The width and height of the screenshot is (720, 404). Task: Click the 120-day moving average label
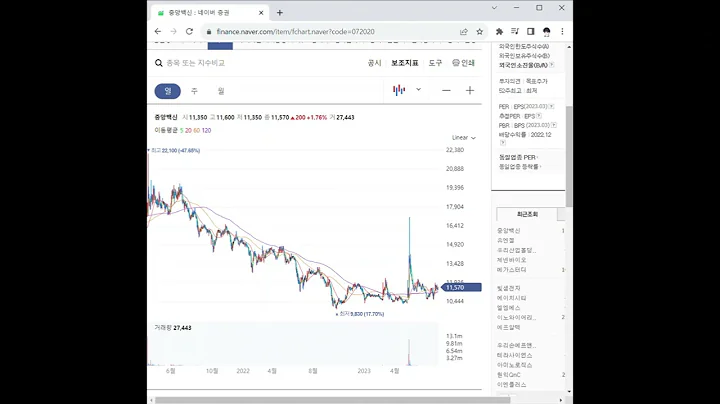(x=206, y=130)
